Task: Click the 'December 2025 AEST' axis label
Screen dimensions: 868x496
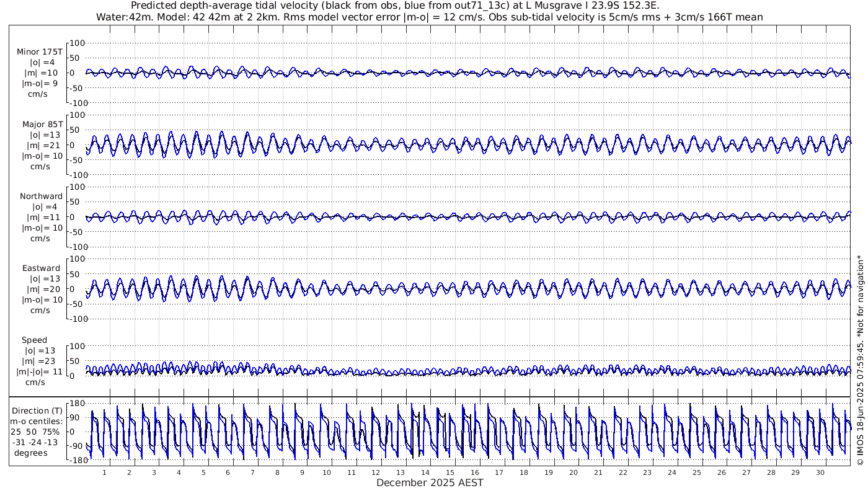Action: (x=430, y=483)
